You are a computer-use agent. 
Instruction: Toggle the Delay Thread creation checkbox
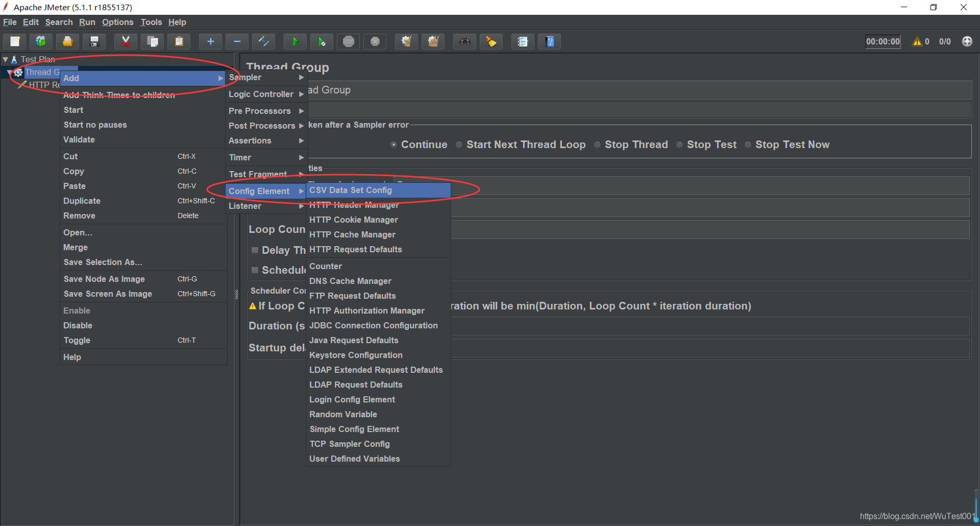point(255,250)
